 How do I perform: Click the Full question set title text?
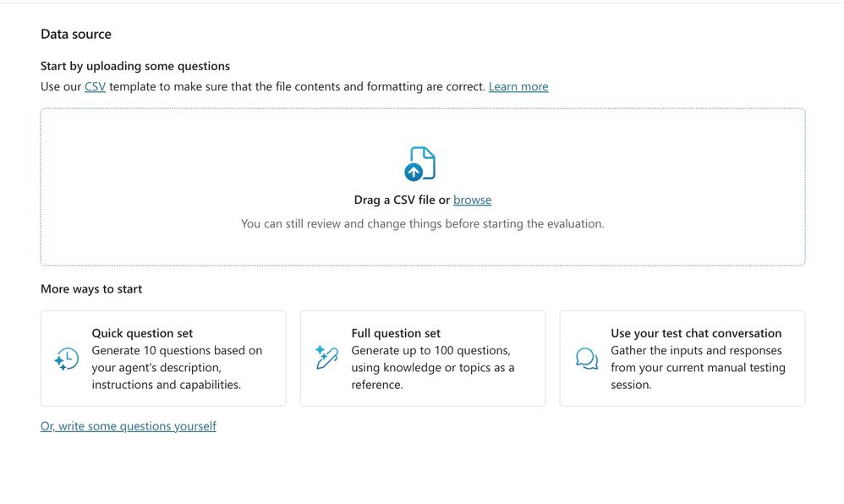point(396,333)
